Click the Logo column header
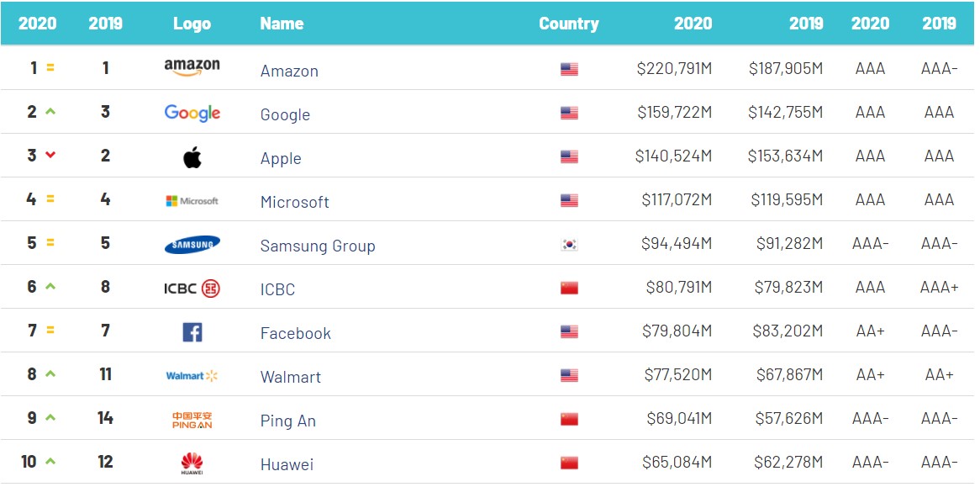980x487 pixels. point(192,24)
